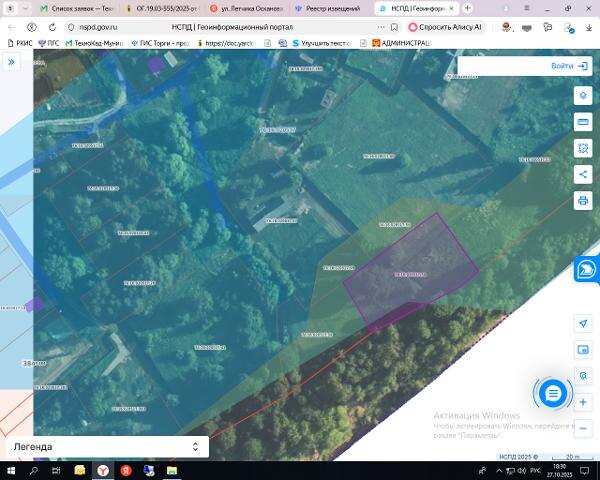Switch to the ОГ.19.03-555/2025 tab
This screenshot has height=480, width=600.
pyautogui.click(x=162, y=8)
